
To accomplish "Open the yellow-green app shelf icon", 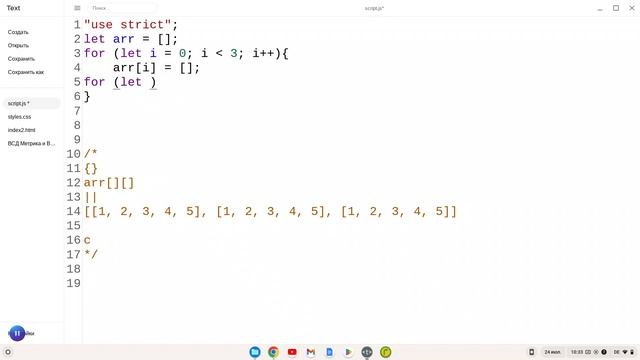I will [x=385, y=352].
